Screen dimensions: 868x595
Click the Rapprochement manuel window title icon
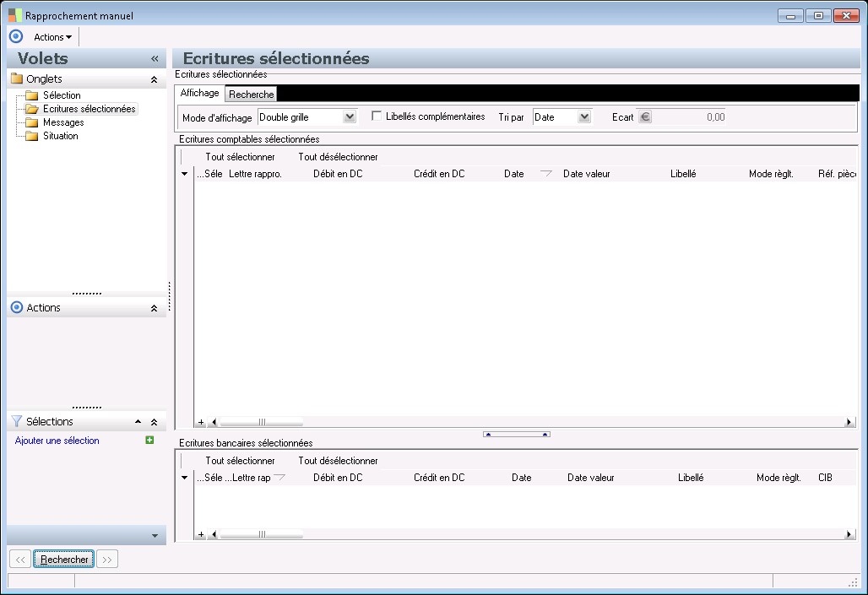point(15,15)
